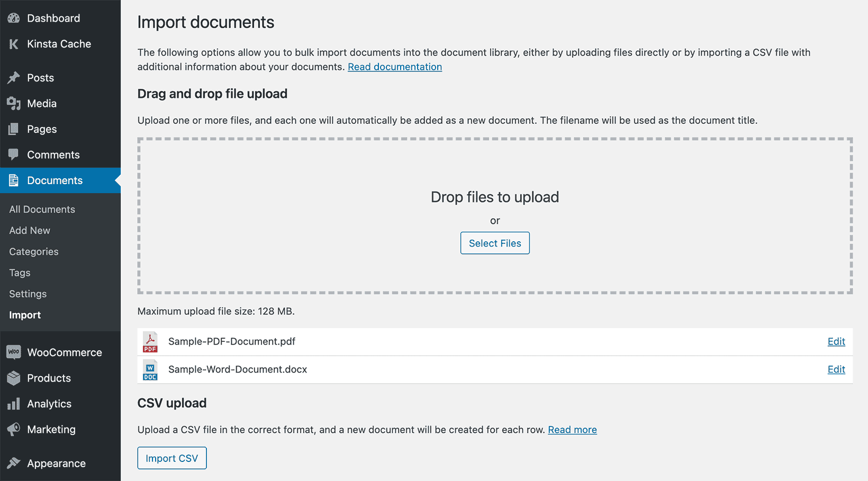Select the Posts pushpin icon
This screenshot has width=868, height=481.
tap(14, 77)
